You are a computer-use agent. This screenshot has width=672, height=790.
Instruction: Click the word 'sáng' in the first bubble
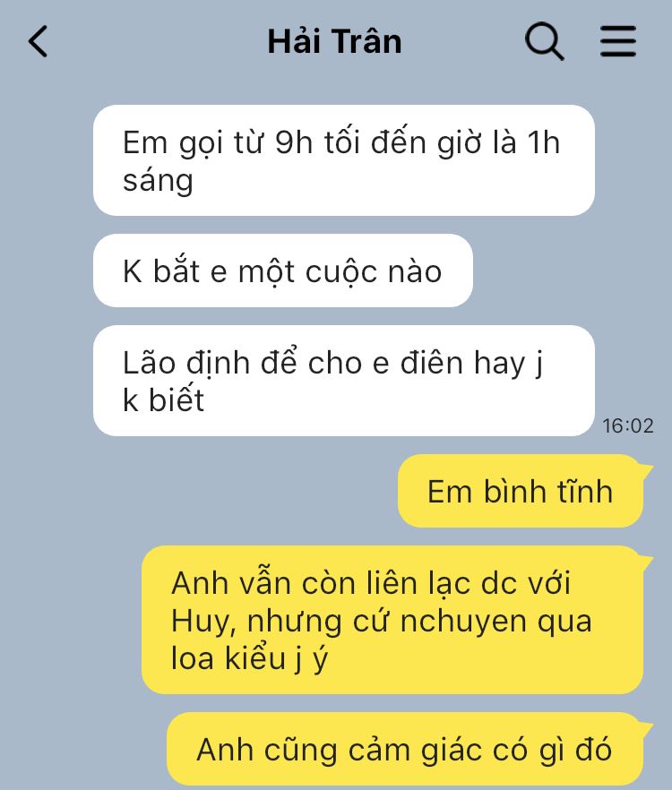tap(158, 181)
